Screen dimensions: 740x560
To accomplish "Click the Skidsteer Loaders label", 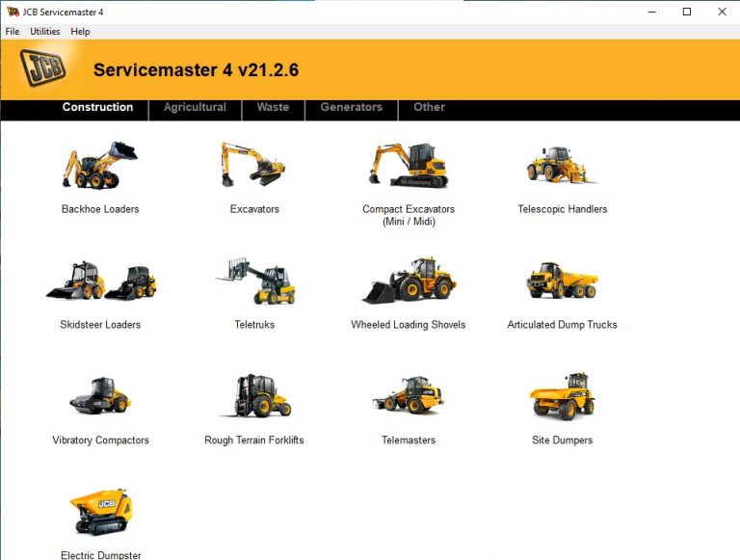I will [100, 325].
